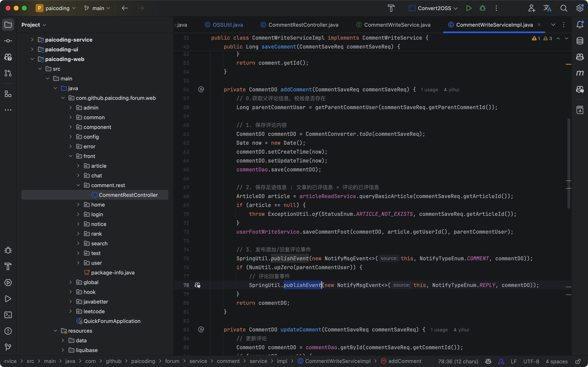Open the Problems tool window
Image resolution: width=588 pixels, height=367 pixels.
click(8, 331)
